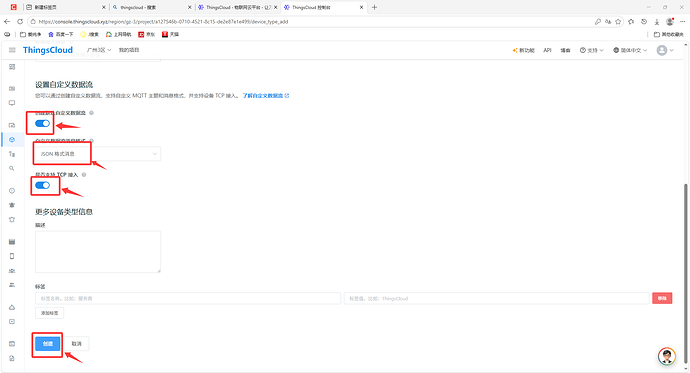This screenshot has height=373, width=690.
Task: Switch to the ThingsCloud - 物联网云平台 tab
Action: (238, 7)
